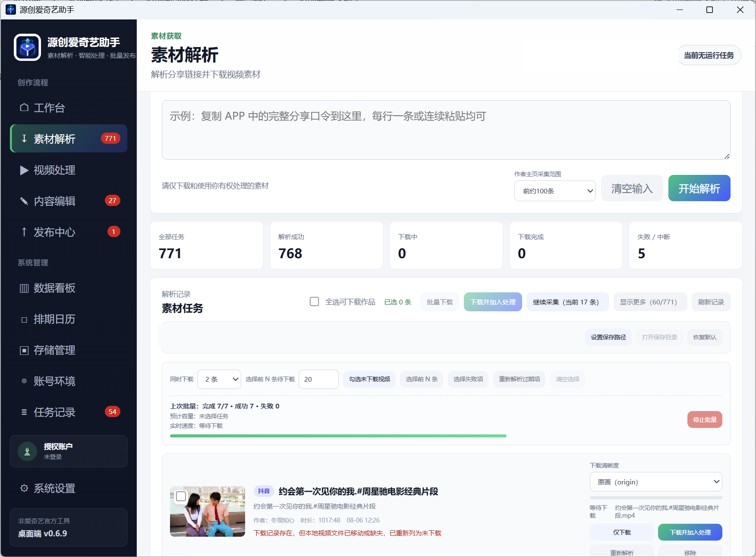756x557 pixels.
Task: Click the circle icon beside 账号环境
Action: coord(24,381)
